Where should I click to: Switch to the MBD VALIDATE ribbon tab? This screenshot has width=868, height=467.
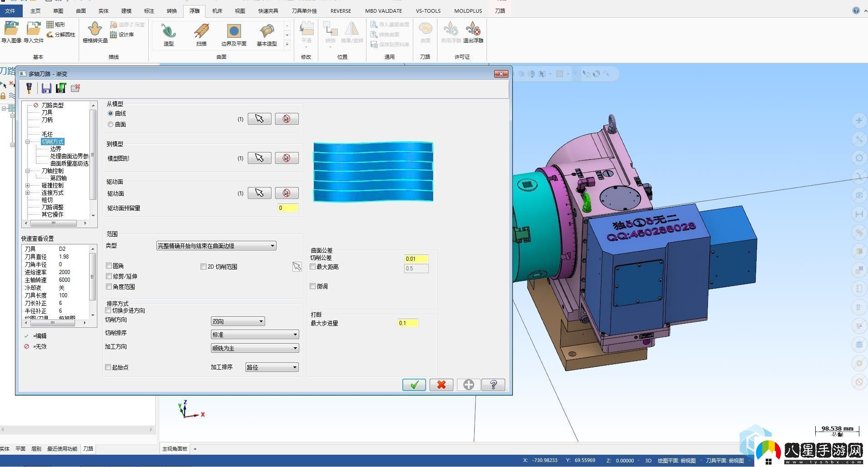click(x=383, y=10)
